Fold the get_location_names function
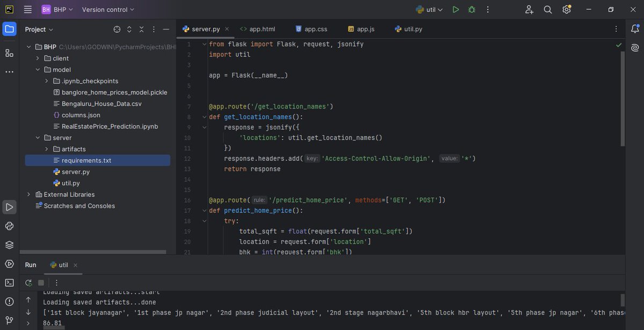Viewport: 644px width, 330px height. (x=204, y=117)
